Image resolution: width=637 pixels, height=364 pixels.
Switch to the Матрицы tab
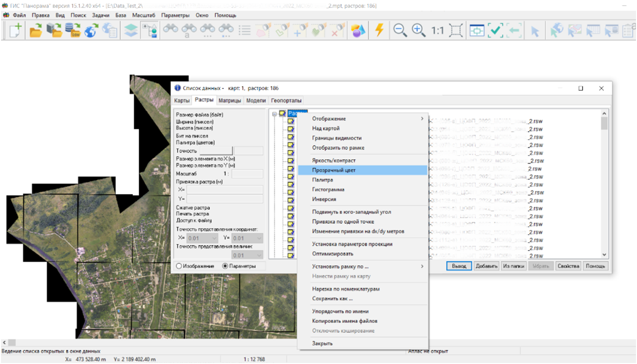tap(230, 101)
